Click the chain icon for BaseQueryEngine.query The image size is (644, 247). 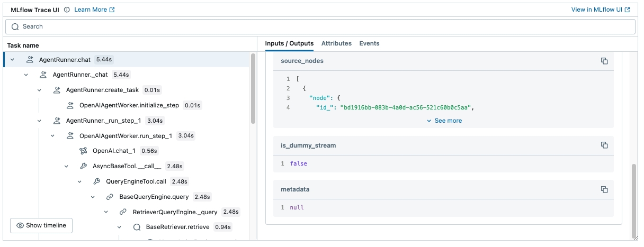pos(110,197)
